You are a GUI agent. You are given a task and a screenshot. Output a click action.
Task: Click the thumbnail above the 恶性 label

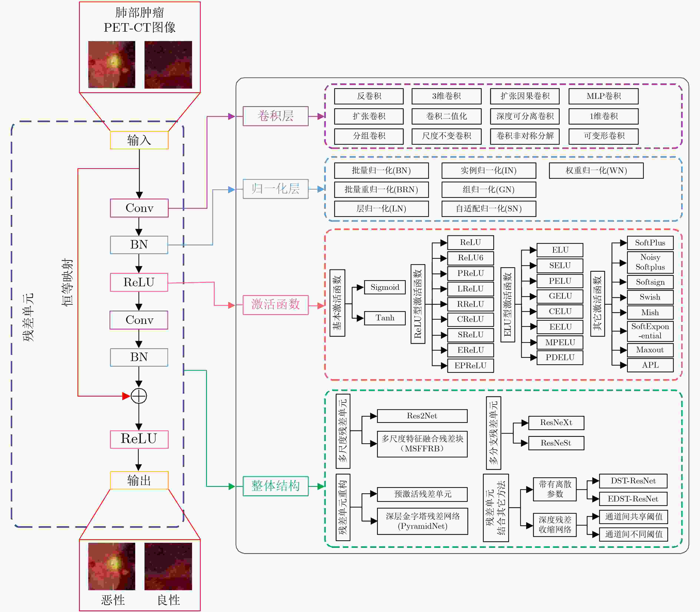coord(112,566)
